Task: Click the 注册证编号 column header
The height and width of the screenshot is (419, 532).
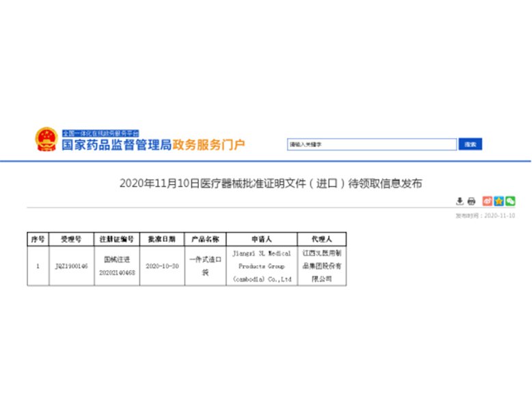Action: tap(116, 239)
